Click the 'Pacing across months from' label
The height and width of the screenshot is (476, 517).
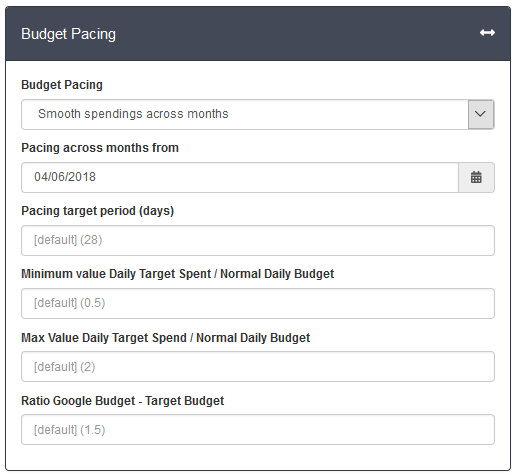[x=100, y=148]
